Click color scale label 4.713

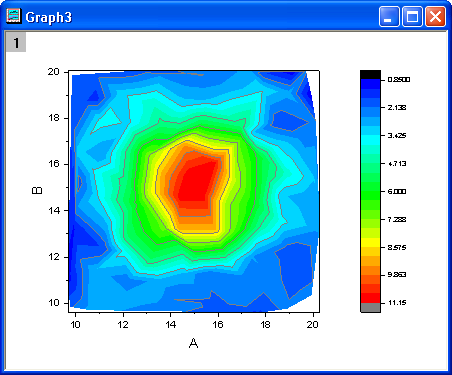pos(397,163)
